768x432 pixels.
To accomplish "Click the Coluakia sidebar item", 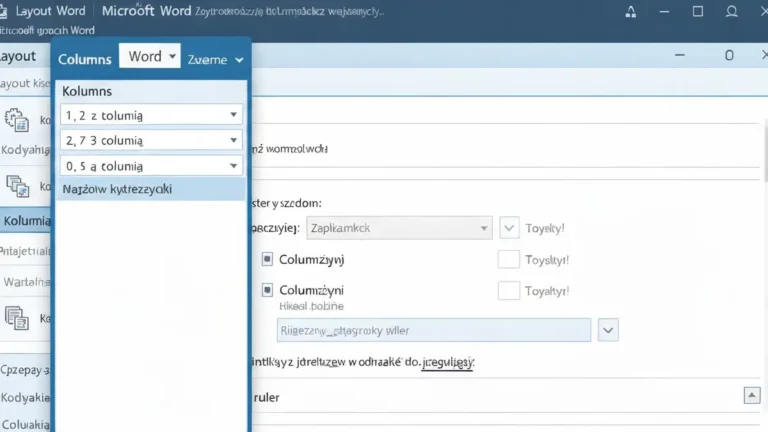I will coord(25,424).
